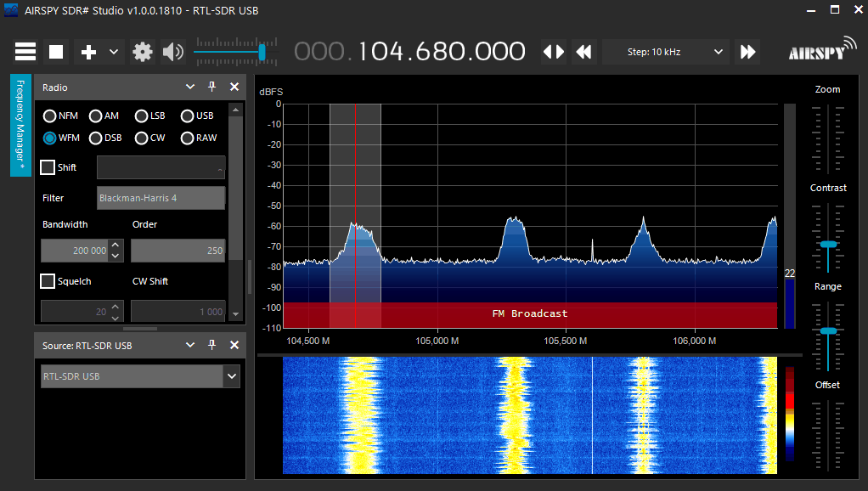Close the Source: RTL-SDR USB panel

click(x=234, y=345)
